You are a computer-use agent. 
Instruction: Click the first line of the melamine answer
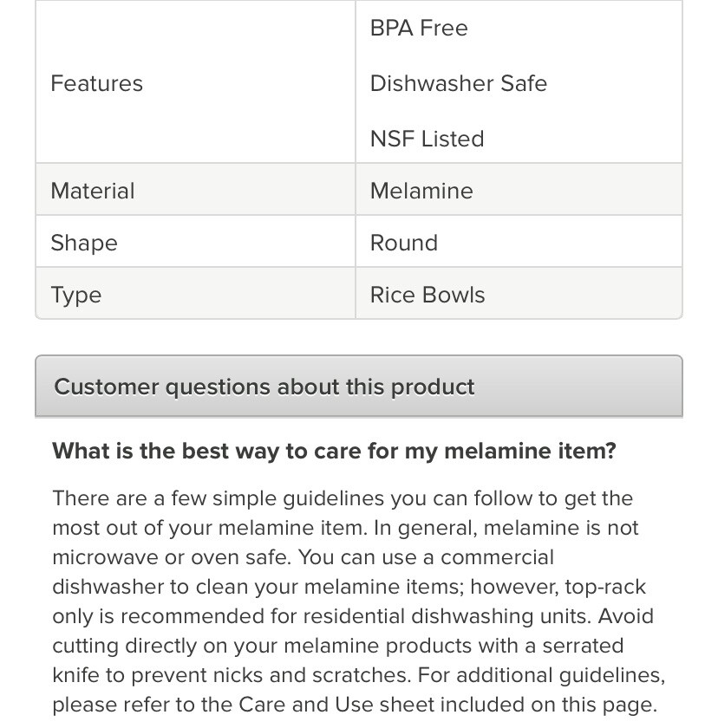point(343,498)
